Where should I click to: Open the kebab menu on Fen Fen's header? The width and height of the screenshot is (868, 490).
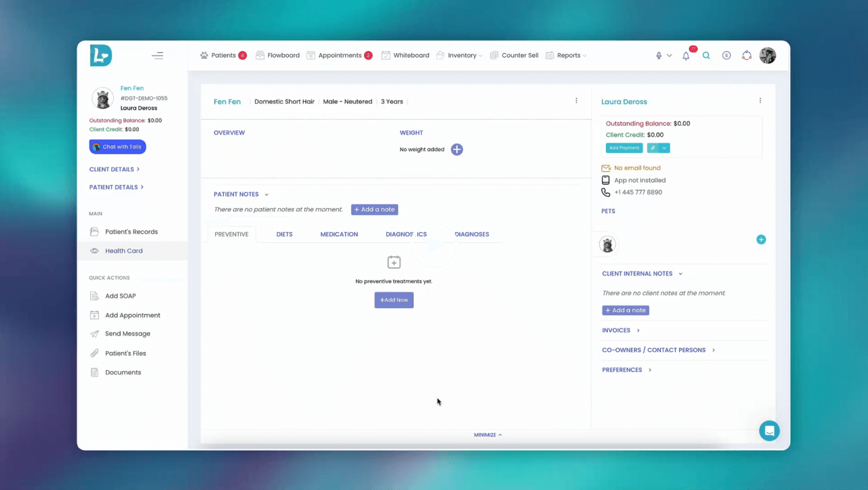click(x=576, y=100)
